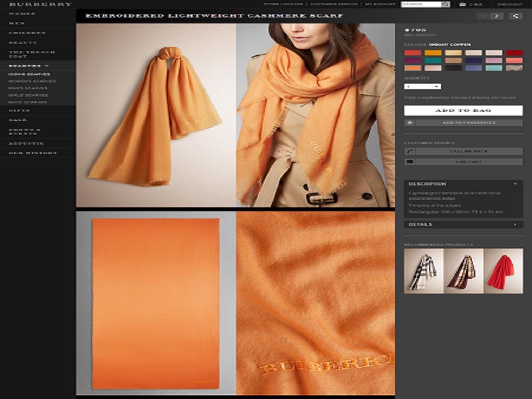This screenshot has width=532, height=399.
Task: Select Women's Scarves submenu
Action: click(32, 81)
